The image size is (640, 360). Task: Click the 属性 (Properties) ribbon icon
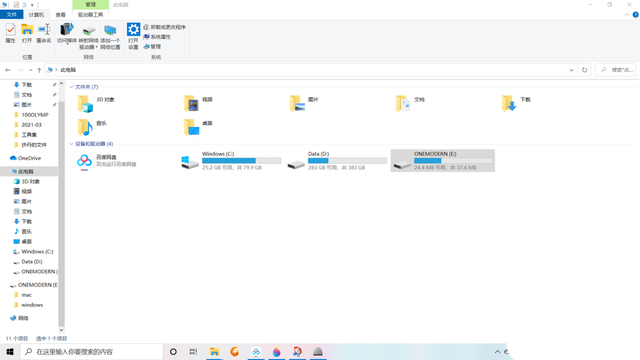[11, 33]
